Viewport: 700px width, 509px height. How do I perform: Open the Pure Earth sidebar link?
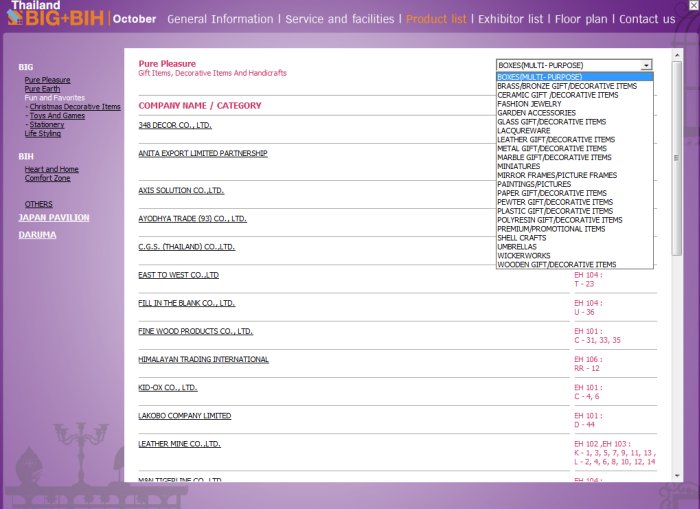(42, 89)
